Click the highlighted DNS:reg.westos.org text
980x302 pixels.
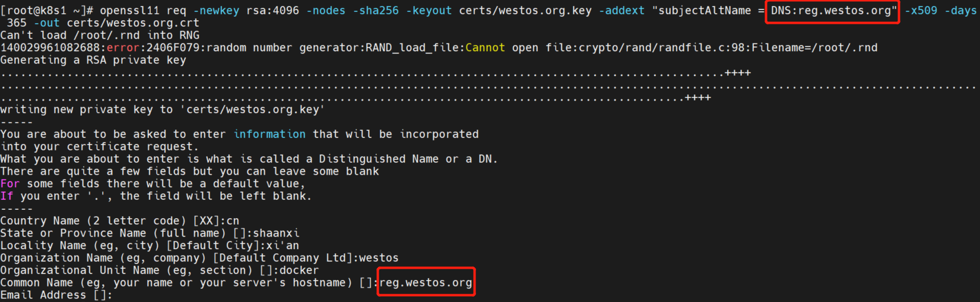pyautogui.click(x=833, y=11)
